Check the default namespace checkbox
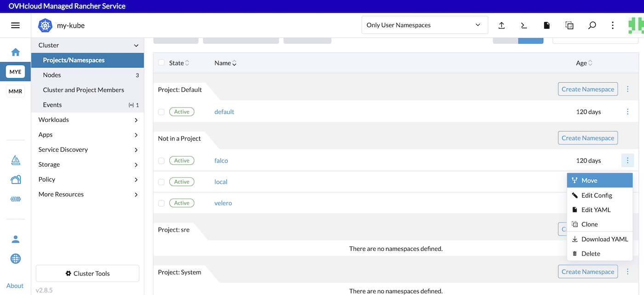This screenshot has height=295, width=644. click(161, 111)
